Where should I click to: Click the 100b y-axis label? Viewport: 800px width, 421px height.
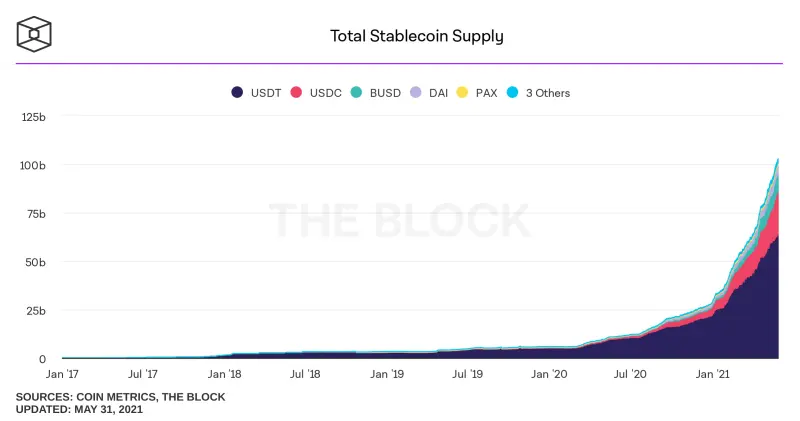point(33,165)
